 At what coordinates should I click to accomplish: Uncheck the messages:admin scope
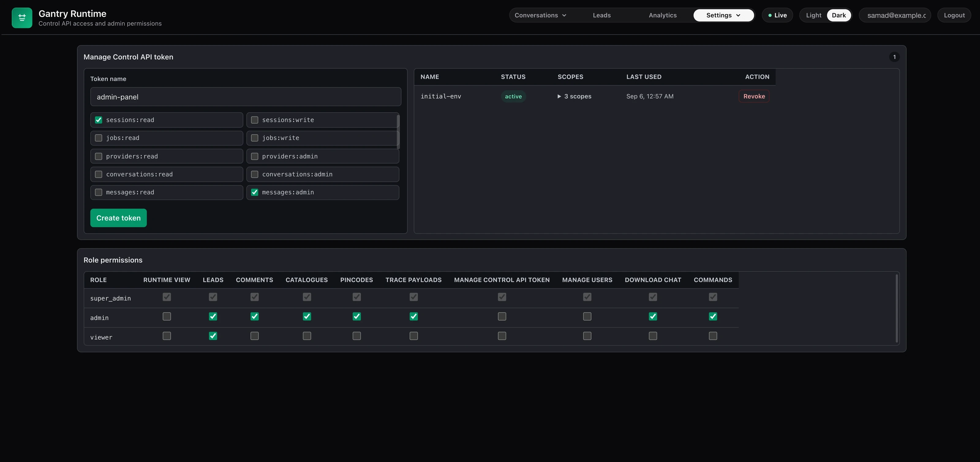click(x=254, y=192)
